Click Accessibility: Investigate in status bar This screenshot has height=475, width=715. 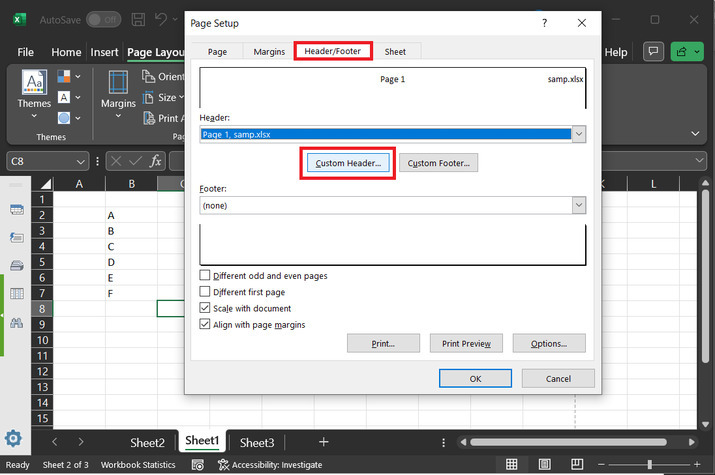(270, 465)
